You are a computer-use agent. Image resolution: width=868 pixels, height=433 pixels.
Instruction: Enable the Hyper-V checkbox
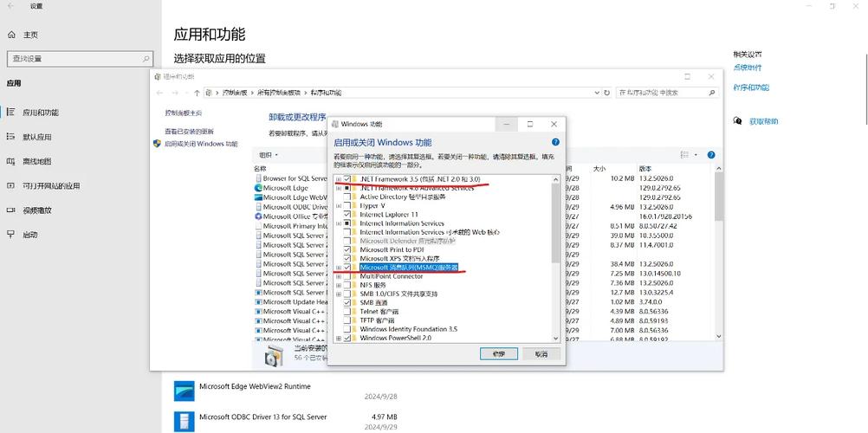(x=347, y=205)
